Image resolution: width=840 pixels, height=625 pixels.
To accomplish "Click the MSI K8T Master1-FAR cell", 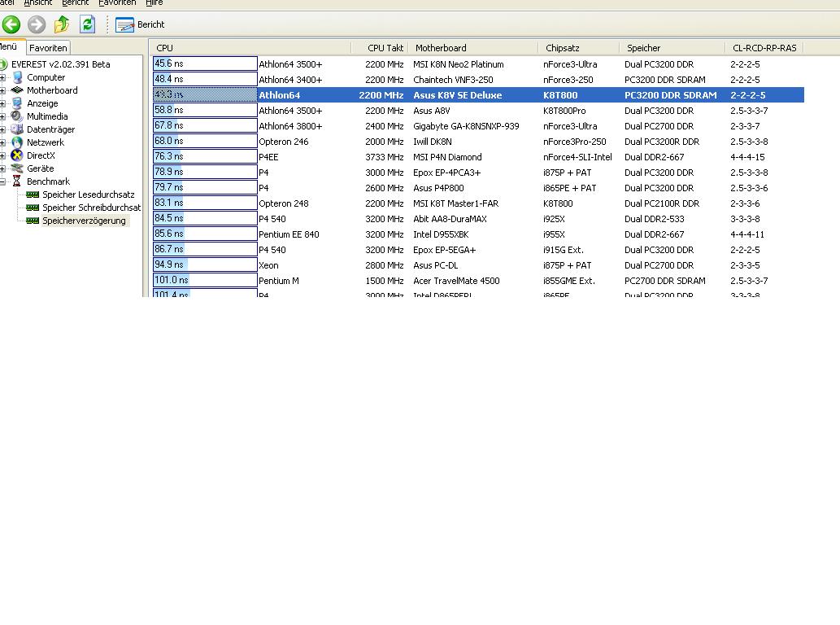I will click(456, 203).
